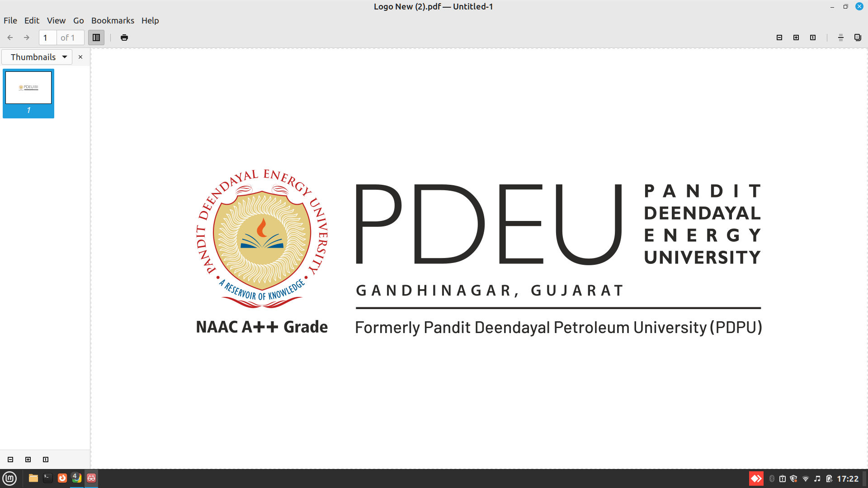
Task: Go to the next page
Action: (27, 38)
